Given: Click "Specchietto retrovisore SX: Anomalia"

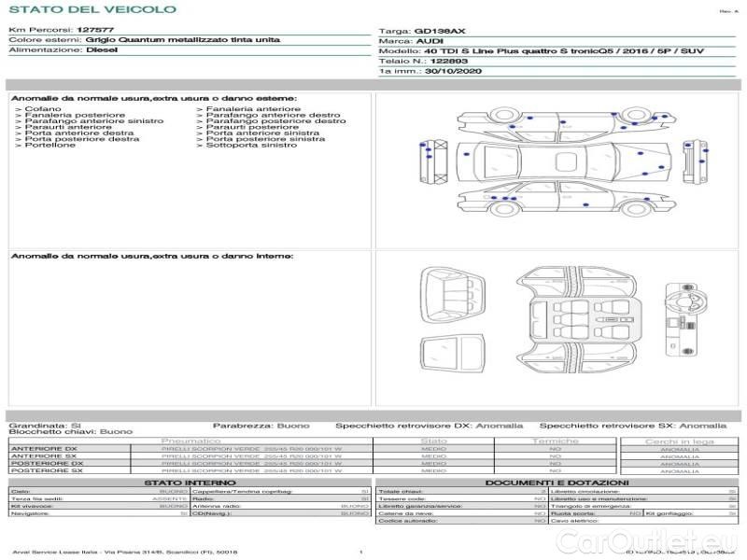Looking at the screenshot, I should (633, 426).
